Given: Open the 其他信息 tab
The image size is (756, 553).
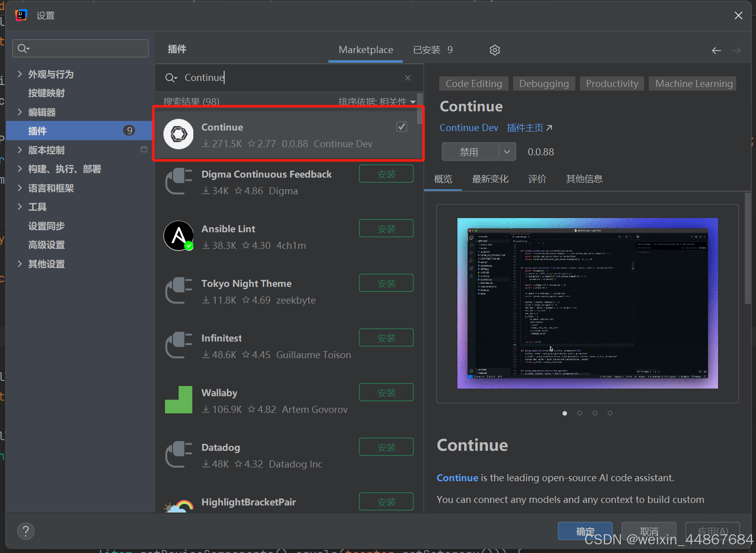Looking at the screenshot, I should point(584,179).
